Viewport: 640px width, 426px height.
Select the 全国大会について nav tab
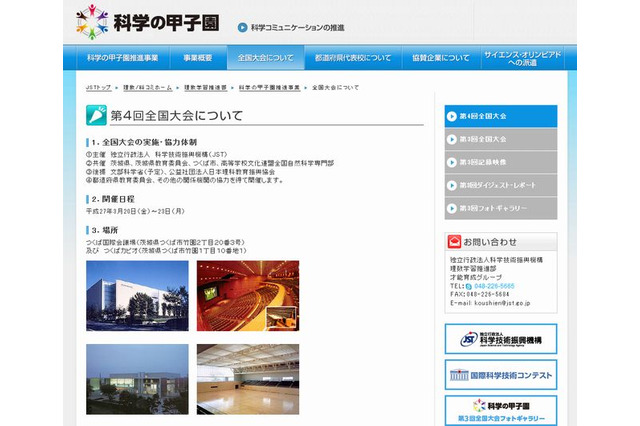[266, 58]
